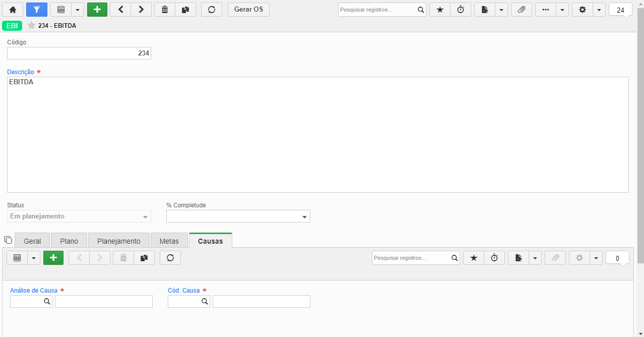Open the stopwatch timer in top toolbar
This screenshot has height=337, width=644.
461,10
